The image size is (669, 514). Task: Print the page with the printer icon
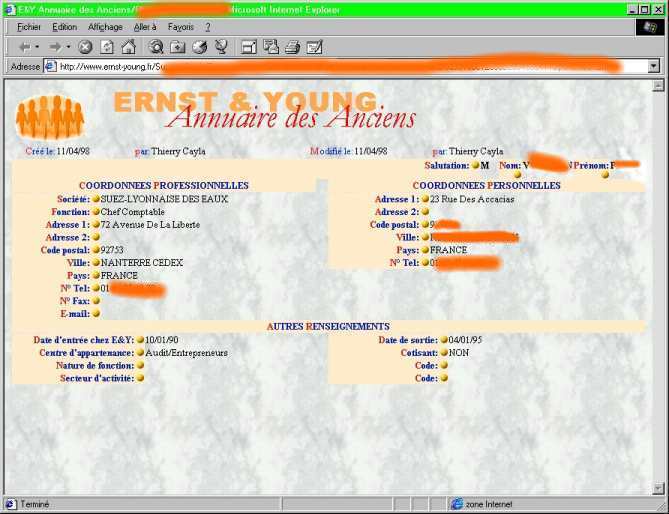click(x=292, y=47)
